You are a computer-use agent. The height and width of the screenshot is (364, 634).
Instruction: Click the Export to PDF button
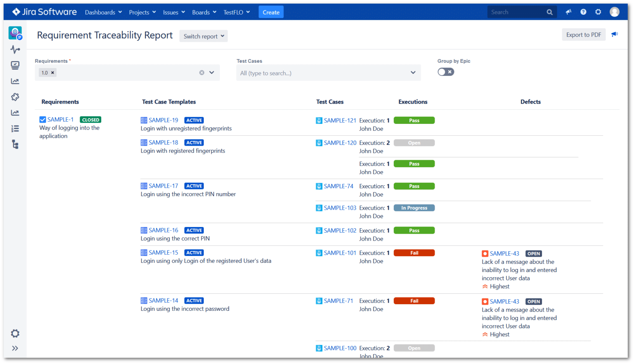pos(584,35)
